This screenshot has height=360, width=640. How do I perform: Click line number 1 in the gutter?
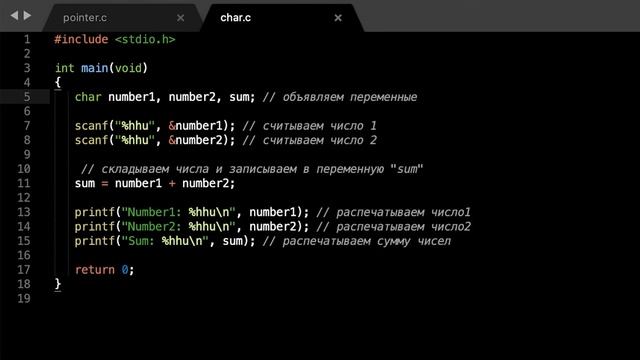click(x=27, y=39)
